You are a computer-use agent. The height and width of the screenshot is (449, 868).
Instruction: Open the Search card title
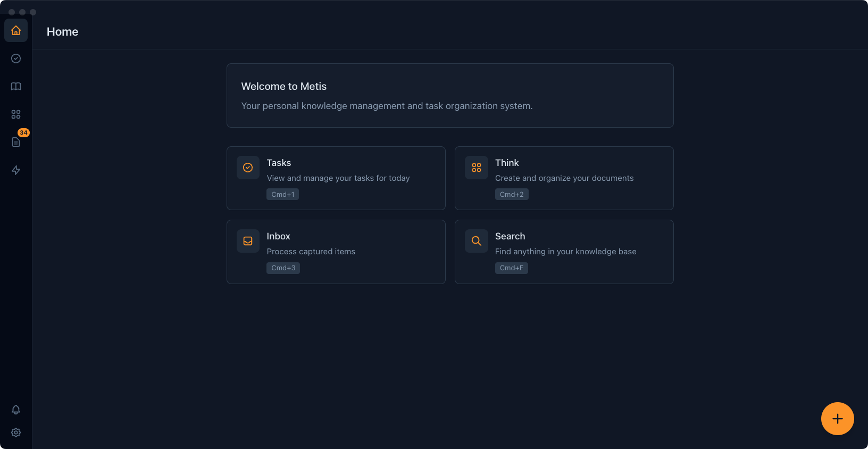510,236
